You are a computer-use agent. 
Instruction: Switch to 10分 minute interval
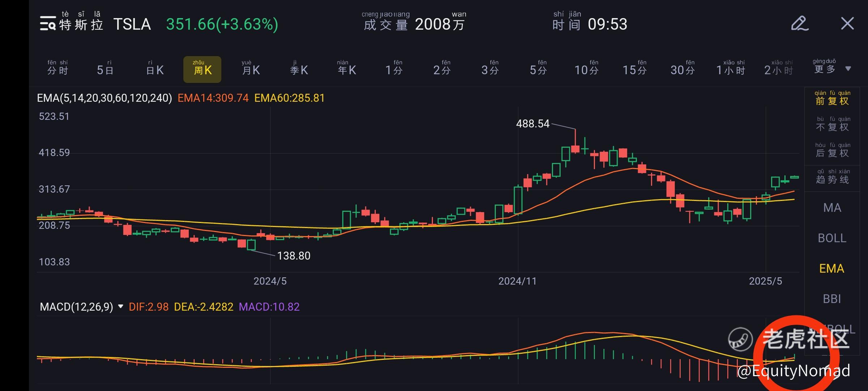tap(587, 68)
